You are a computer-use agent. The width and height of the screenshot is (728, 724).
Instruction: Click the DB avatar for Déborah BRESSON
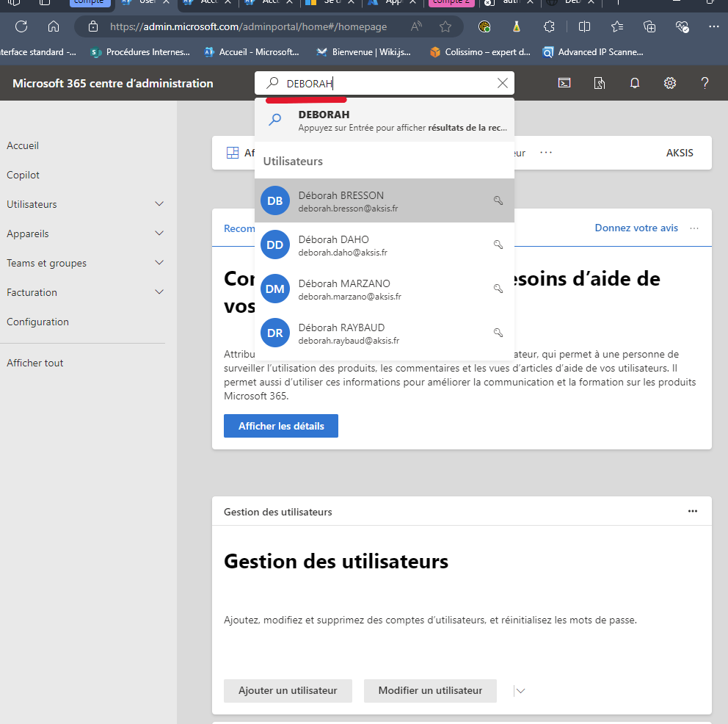pos(275,200)
